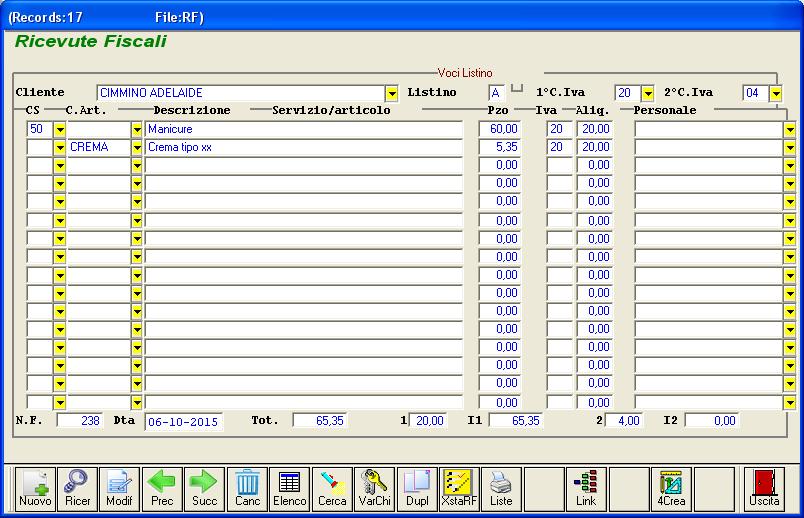Open the Elenco list icon
Screen dimensions: 804x518
point(290,489)
